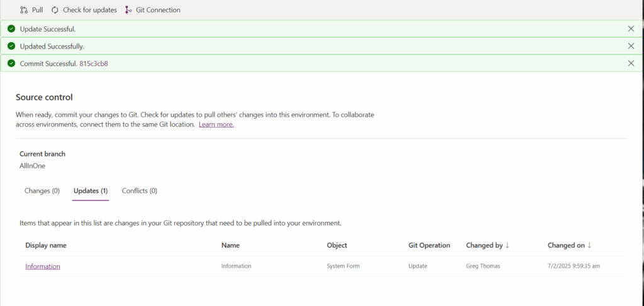Open the Conflicts (0) tab
The height and width of the screenshot is (306, 644).
click(x=140, y=191)
